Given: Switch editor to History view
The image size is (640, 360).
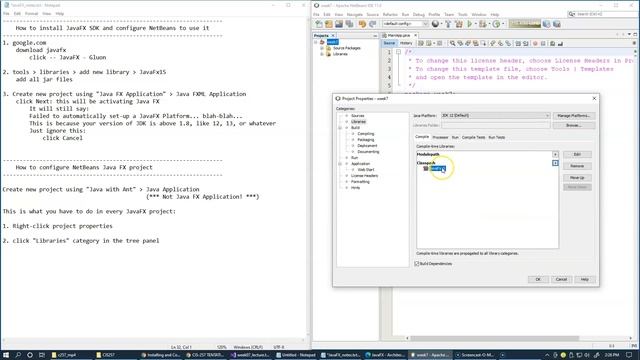Looking at the screenshot, I should click(406, 43).
